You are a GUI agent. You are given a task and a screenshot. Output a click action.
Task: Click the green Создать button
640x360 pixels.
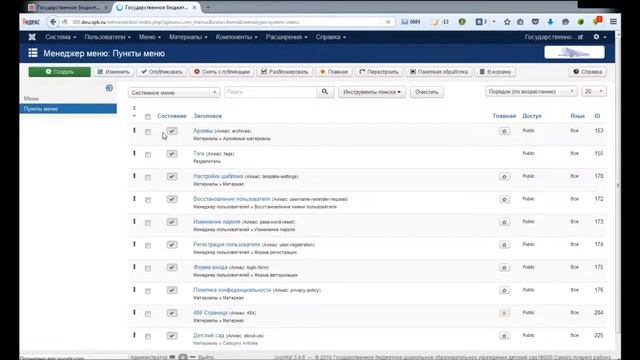[60, 72]
